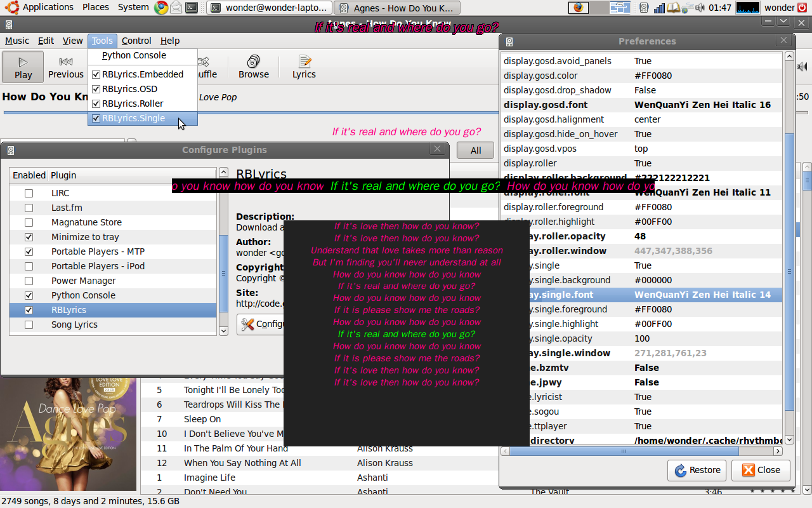Open the Rhythmbox tray speaker icon

click(x=644, y=8)
